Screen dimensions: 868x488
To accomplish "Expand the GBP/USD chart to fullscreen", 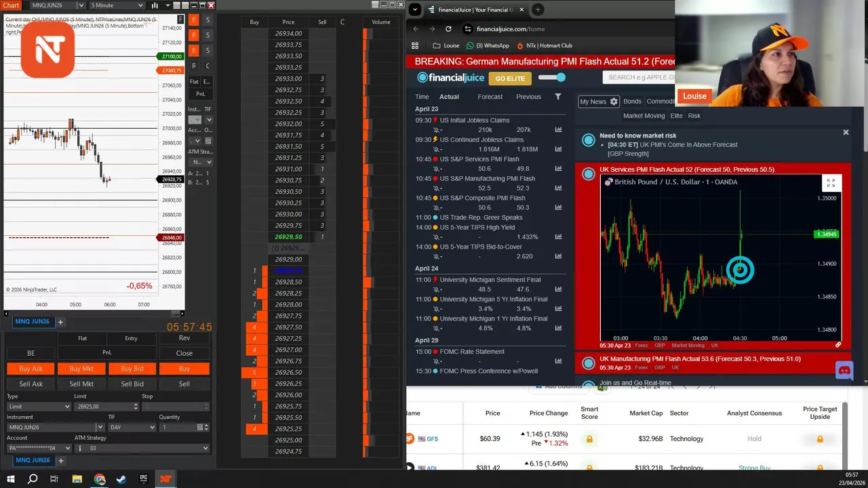I will pos(831,183).
